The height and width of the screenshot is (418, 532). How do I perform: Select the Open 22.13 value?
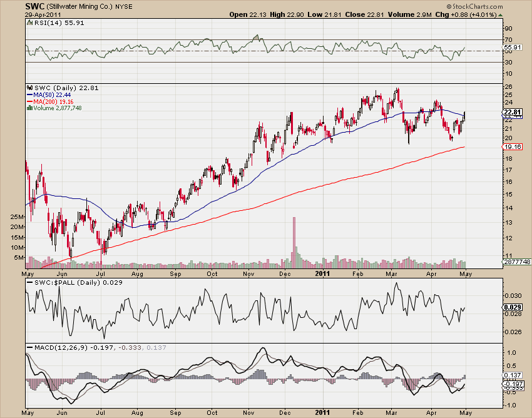(x=248, y=14)
